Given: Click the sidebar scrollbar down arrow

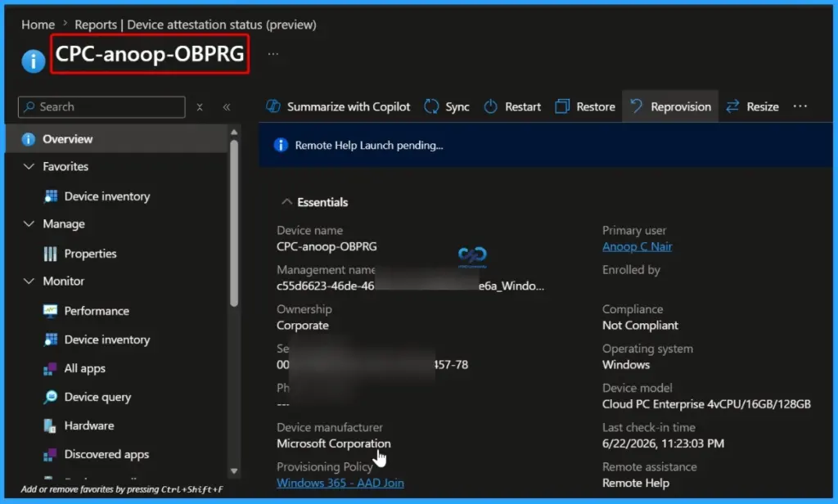Looking at the screenshot, I should 233,470.
